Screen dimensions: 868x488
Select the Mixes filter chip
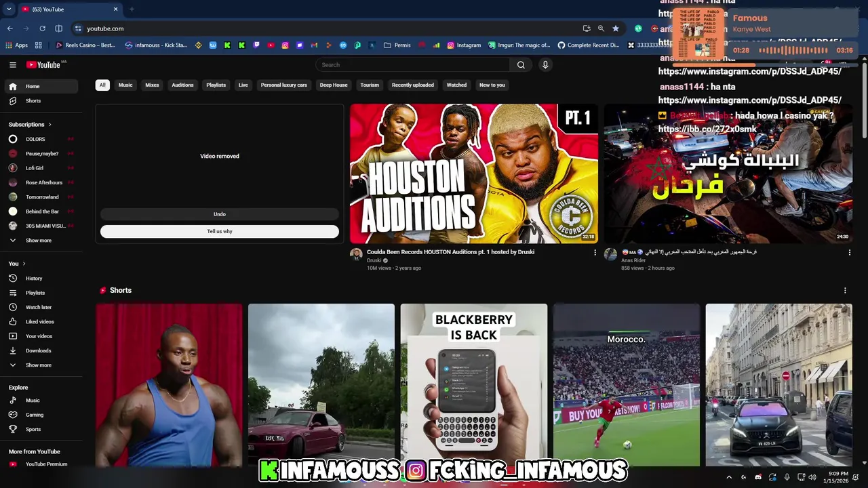click(x=152, y=85)
